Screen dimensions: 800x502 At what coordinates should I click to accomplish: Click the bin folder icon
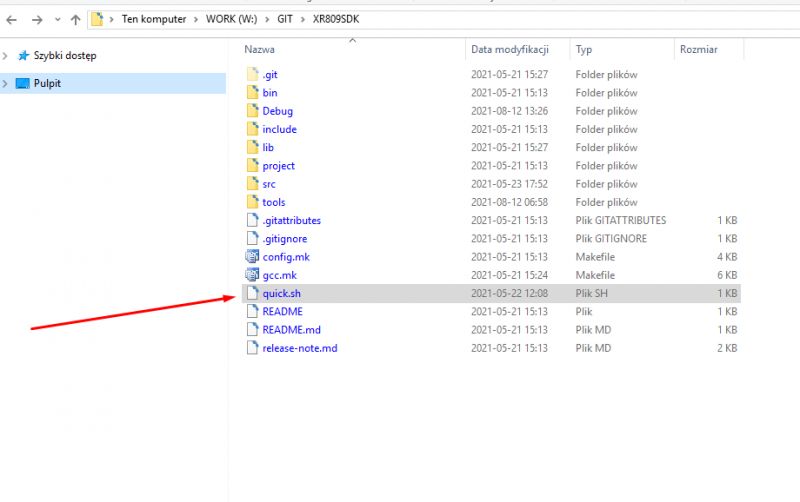(253, 92)
